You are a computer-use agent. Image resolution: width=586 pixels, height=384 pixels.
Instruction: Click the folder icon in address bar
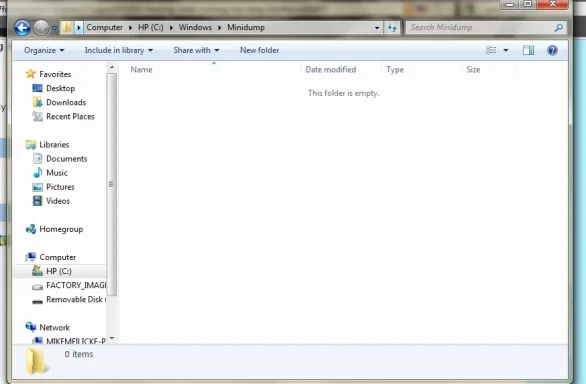pyautogui.click(x=67, y=27)
